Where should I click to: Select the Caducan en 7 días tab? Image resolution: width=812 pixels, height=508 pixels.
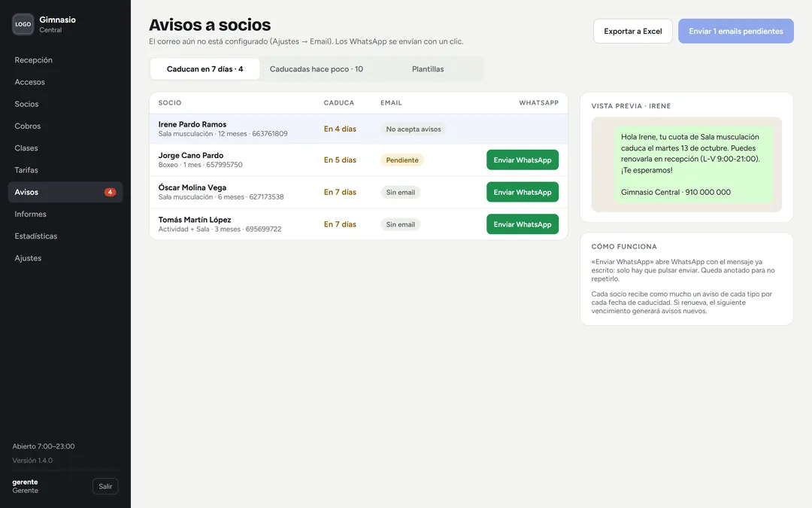[205, 69]
